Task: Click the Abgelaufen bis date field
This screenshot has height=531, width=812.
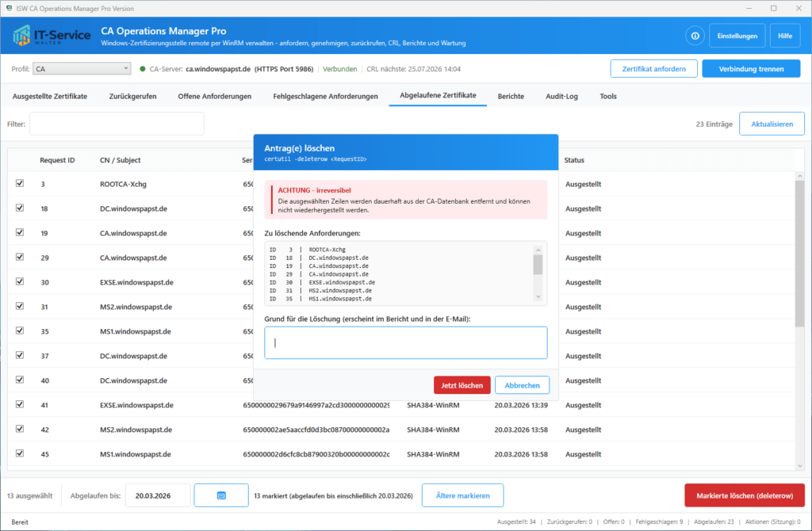Action: [158, 495]
